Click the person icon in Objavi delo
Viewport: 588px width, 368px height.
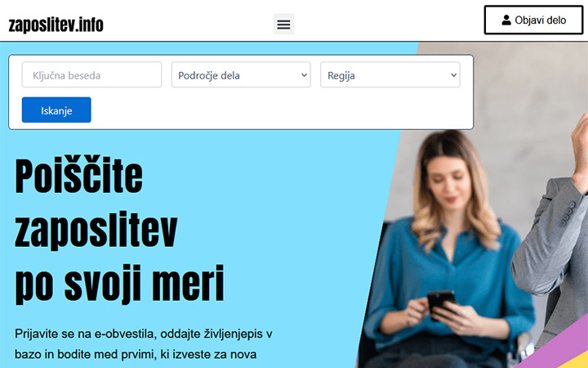tap(506, 20)
